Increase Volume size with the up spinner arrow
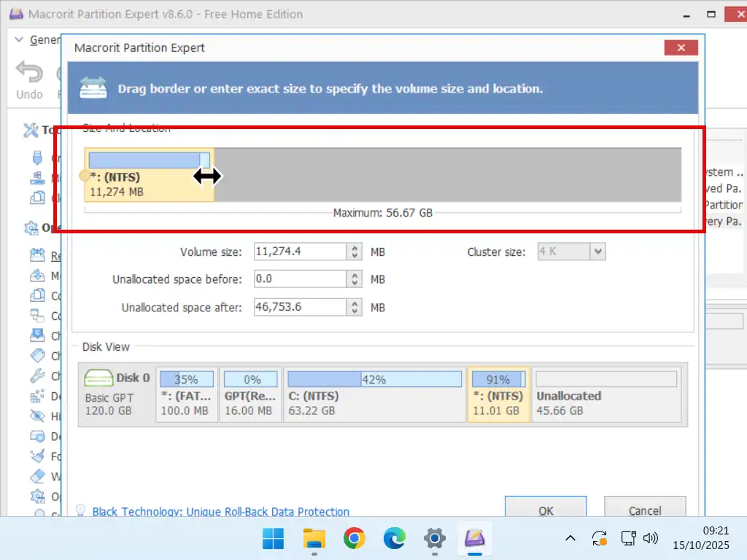The width and height of the screenshot is (747, 560). (x=355, y=248)
